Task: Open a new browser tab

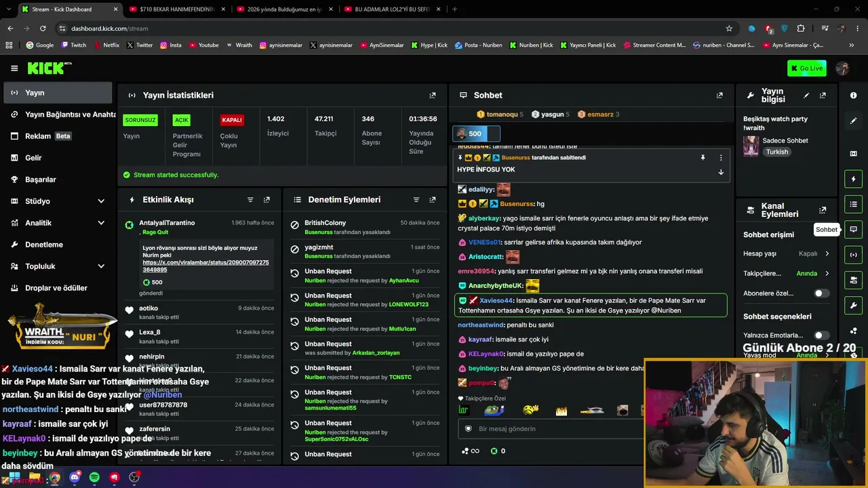Action: tap(454, 9)
